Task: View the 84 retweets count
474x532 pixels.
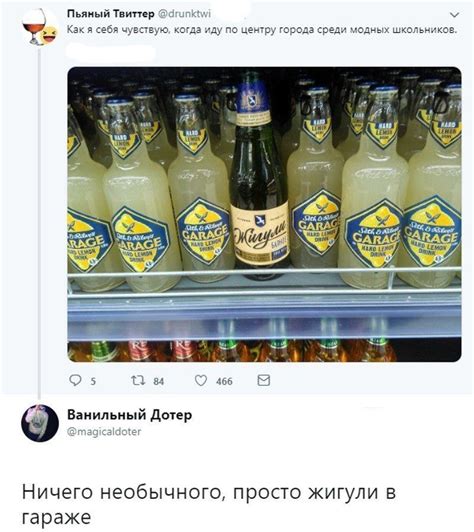Action: click(158, 381)
